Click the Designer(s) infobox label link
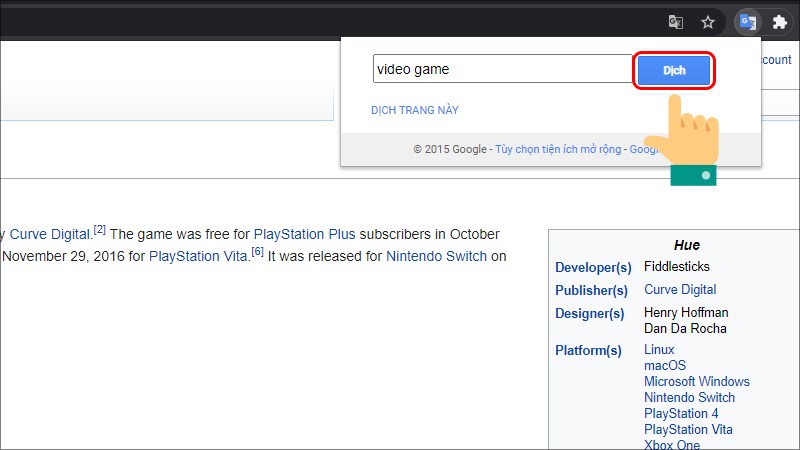Image resolution: width=800 pixels, height=450 pixels. pyautogui.click(x=590, y=313)
